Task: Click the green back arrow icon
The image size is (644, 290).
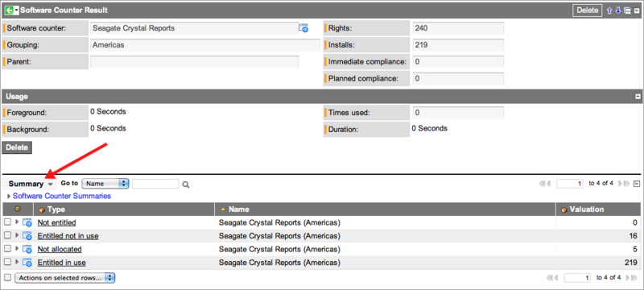Action: coord(8,10)
